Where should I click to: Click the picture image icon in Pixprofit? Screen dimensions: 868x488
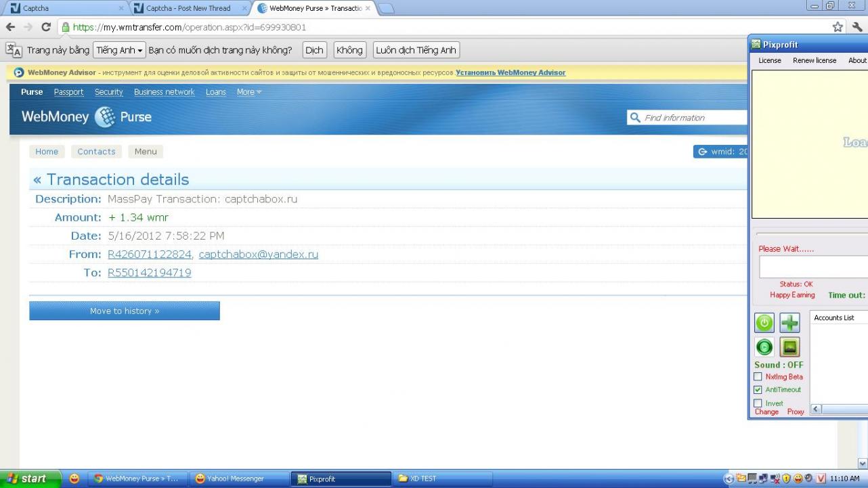pos(789,347)
